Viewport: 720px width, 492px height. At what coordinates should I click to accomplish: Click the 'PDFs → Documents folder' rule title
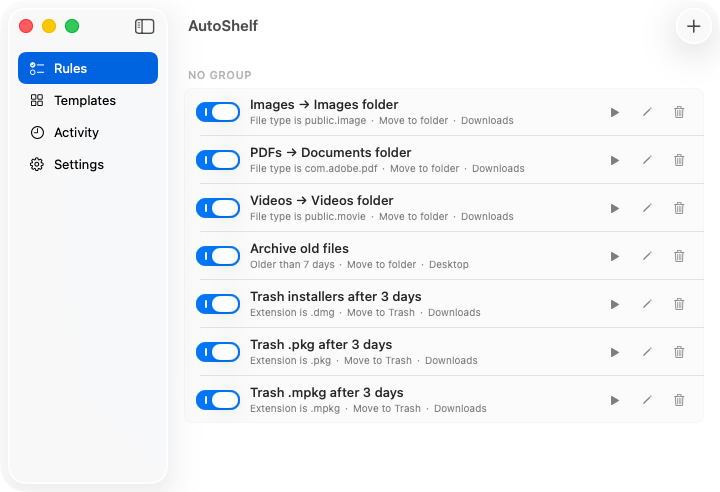(331, 153)
